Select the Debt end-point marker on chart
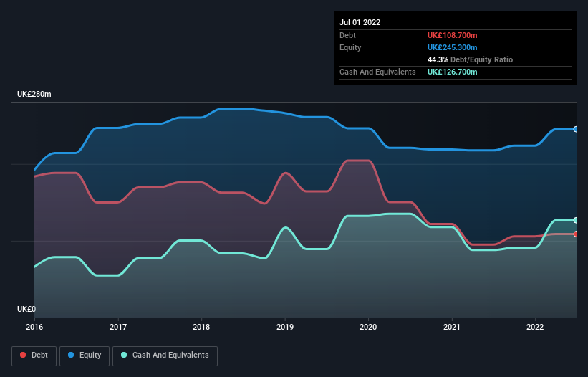The height and width of the screenshot is (377, 588). [576, 234]
